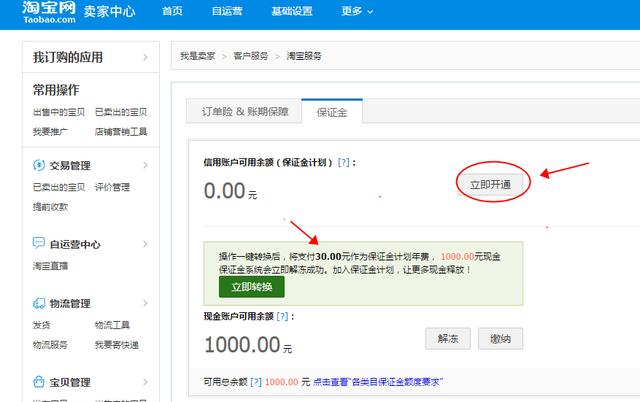Viewport: 640px width, 402px height.
Task: Click the 解冻 button
Action: (448, 338)
